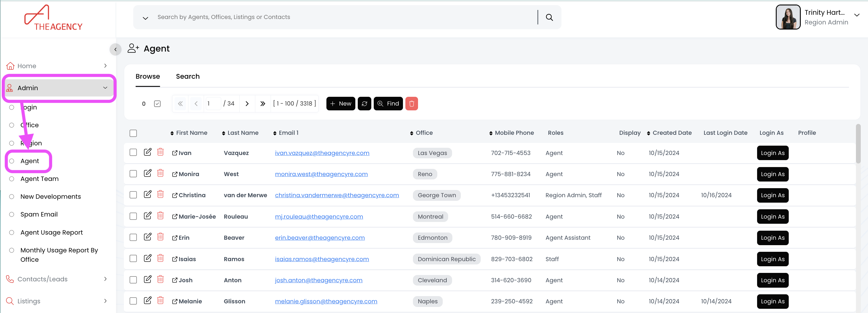Click the magnifier search icon in the top bar
The image size is (868, 313).
549,17
